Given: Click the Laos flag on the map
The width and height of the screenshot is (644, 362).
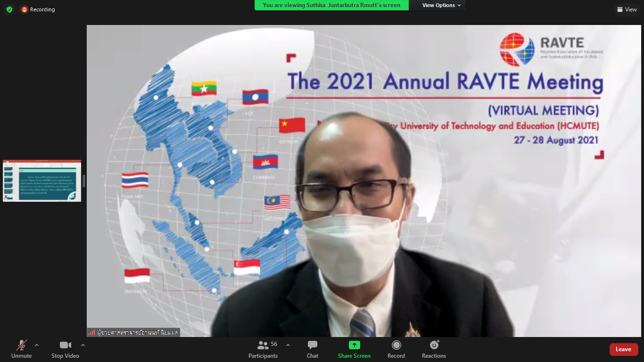Looking at the screenshot, I should click(255, 97).
